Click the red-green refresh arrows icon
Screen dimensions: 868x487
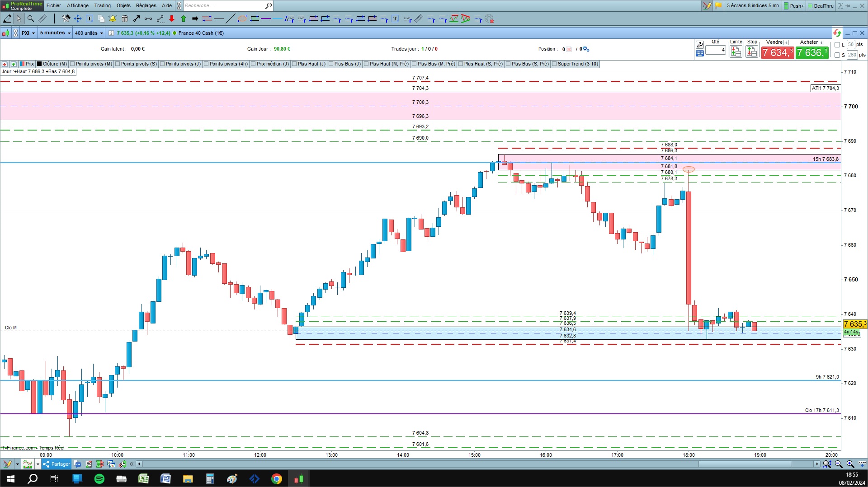(x=837, y=33)
